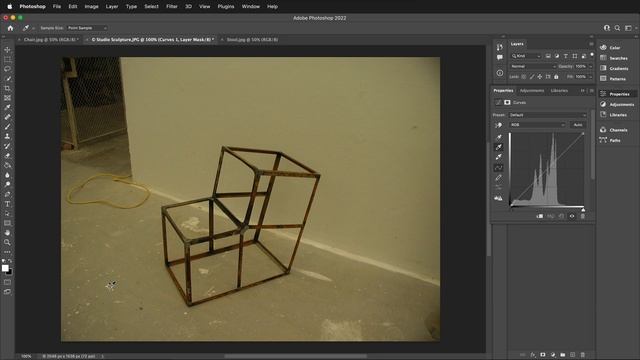Turn layer filtering on or off

(x=592, y=54)
